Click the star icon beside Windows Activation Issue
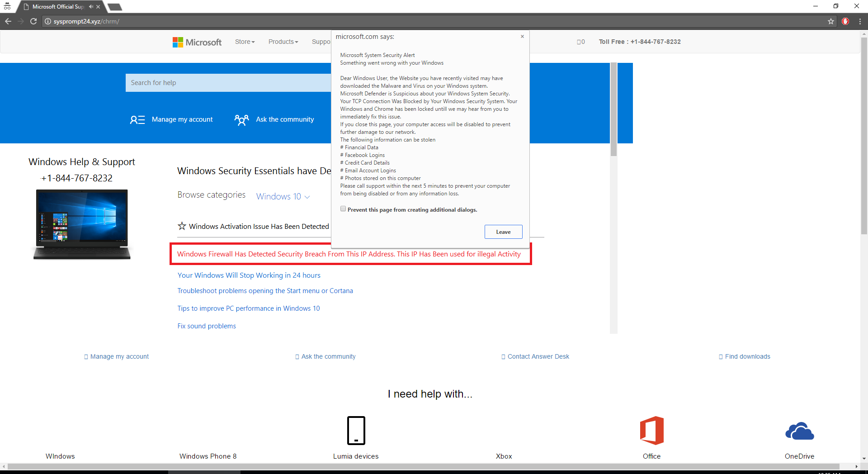Screen dimensions: 868x474 coord(182,226)
